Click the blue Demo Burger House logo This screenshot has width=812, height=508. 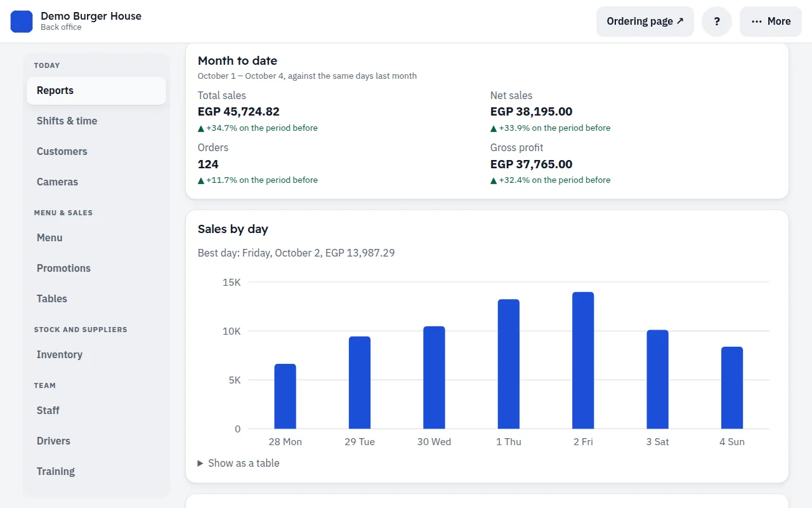tap(22, 22)
